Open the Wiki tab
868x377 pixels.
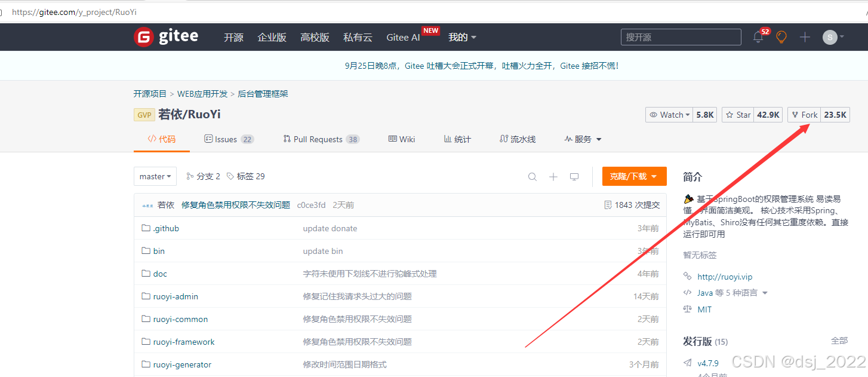click(x=402, y=139)
